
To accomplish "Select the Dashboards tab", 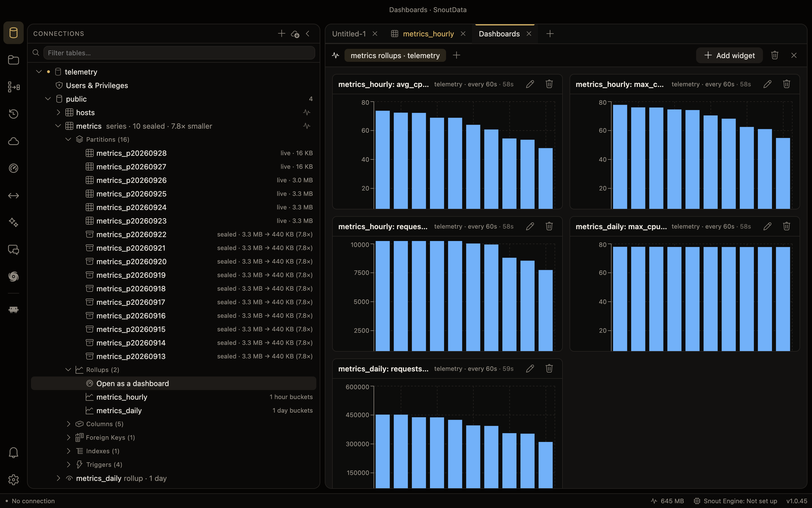I will pyautogui.click(x=499, y=34).
